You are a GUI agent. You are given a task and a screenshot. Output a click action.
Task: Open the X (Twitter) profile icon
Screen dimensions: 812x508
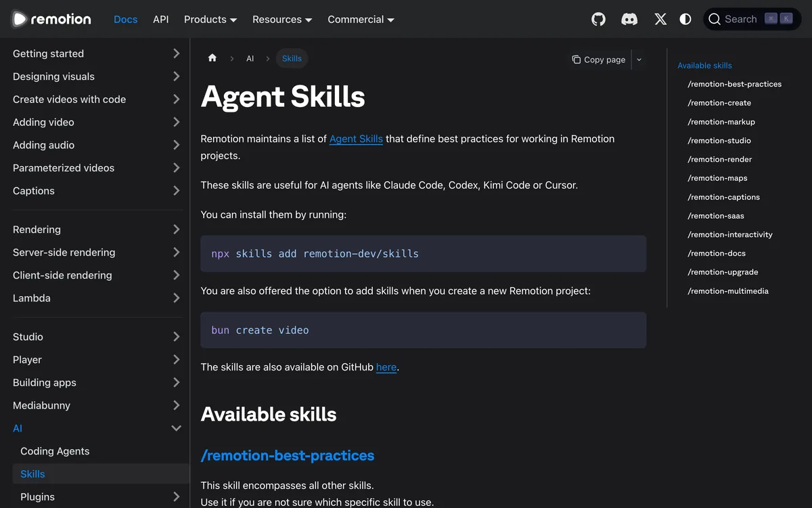pos(660,19)
